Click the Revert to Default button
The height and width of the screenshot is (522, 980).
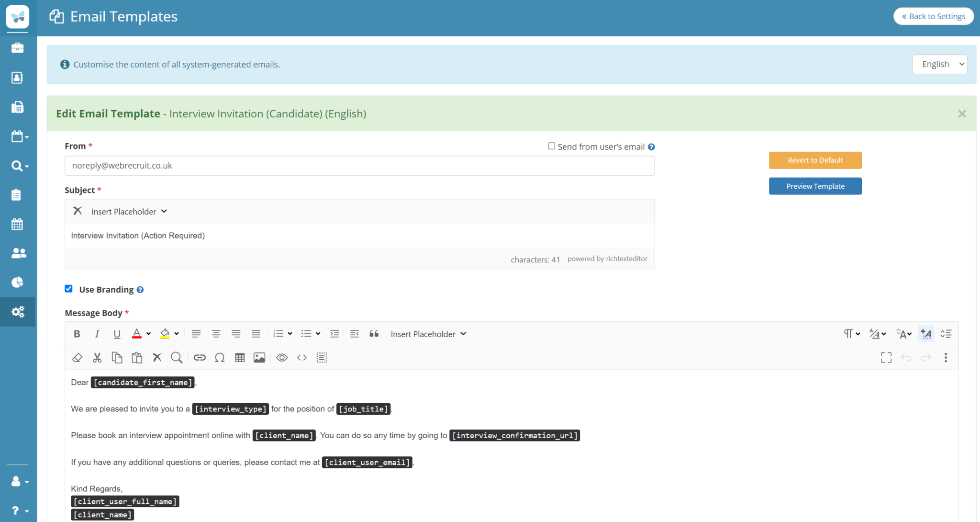[815, 160]
